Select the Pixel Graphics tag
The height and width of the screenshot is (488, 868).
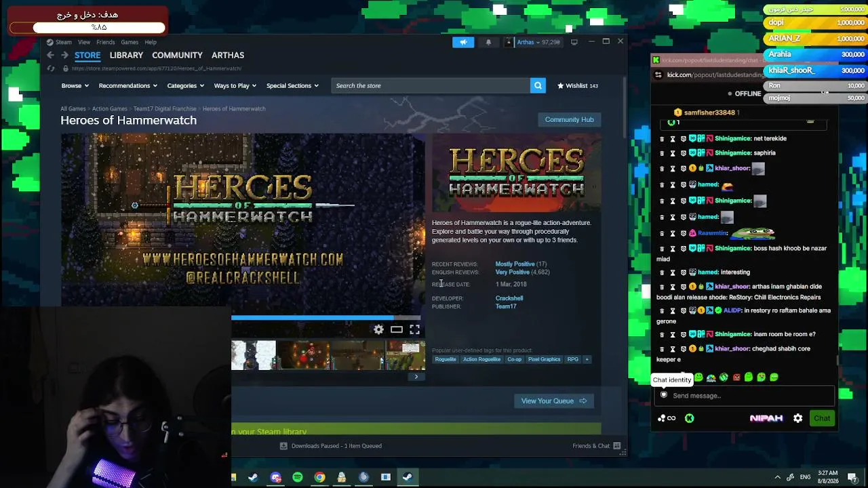pyautogui.click(x=544, y=359)
